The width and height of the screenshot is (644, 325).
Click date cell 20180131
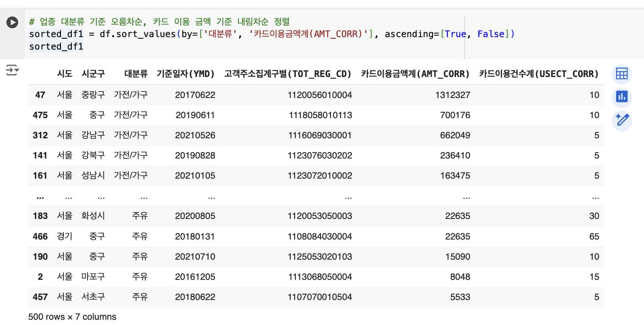(195, 237)
